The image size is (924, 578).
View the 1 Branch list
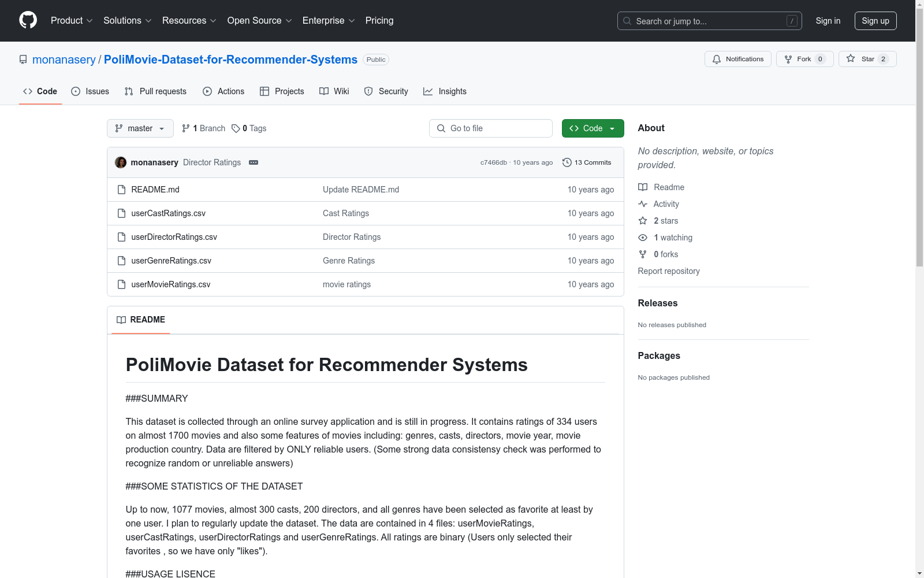pos(203,128)
